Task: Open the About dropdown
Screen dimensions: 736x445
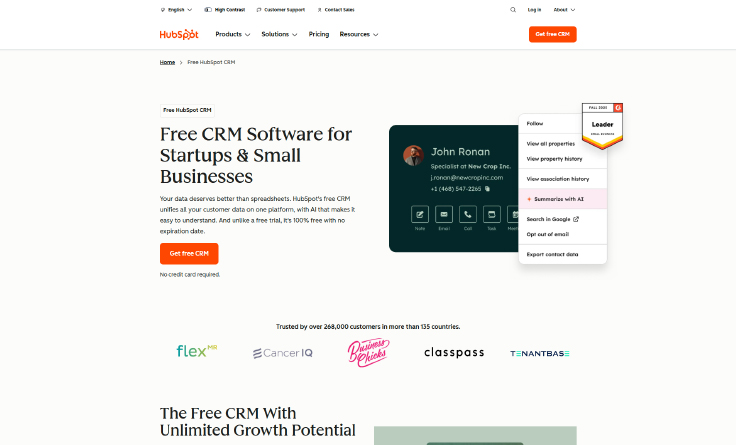Action: coord(564,10)
